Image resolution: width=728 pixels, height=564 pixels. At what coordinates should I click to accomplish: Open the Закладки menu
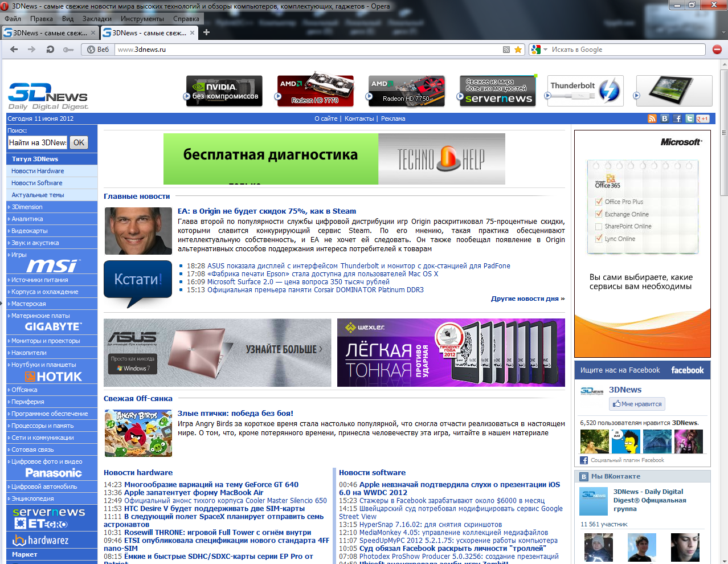tap(97, 19)
